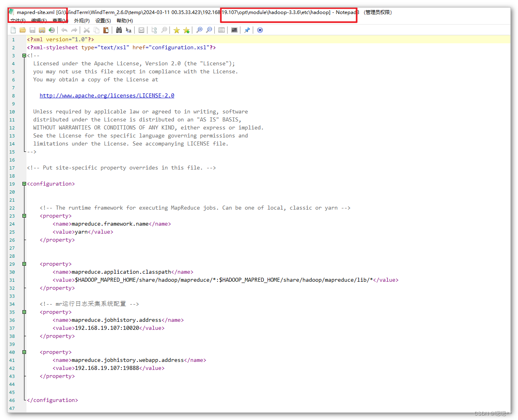The image size is (518, 420).
Task: Click the Cut scissors icon
Action: click(x=87, y=30)
